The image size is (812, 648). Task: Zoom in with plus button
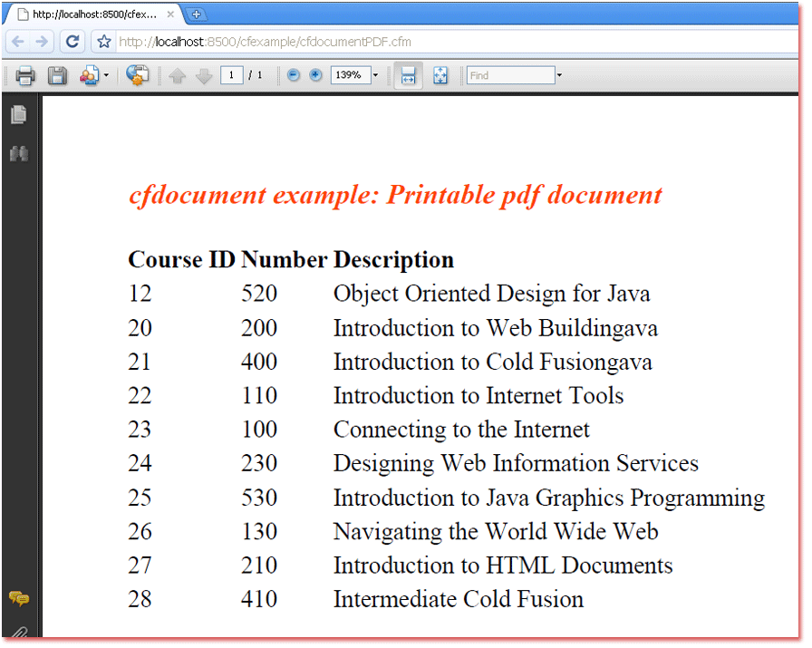click(x=315, y=75)
